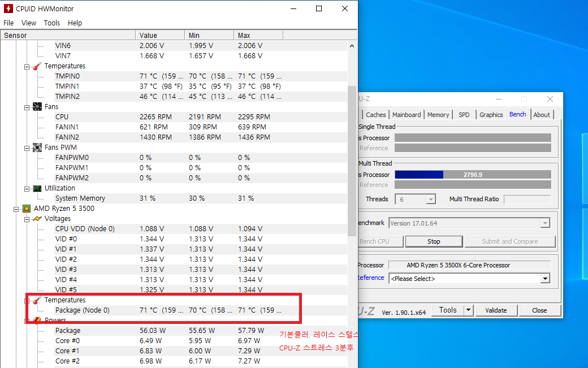Select the TMPIN1 temperature row
The image size is (588, 368).
[201, 86]
